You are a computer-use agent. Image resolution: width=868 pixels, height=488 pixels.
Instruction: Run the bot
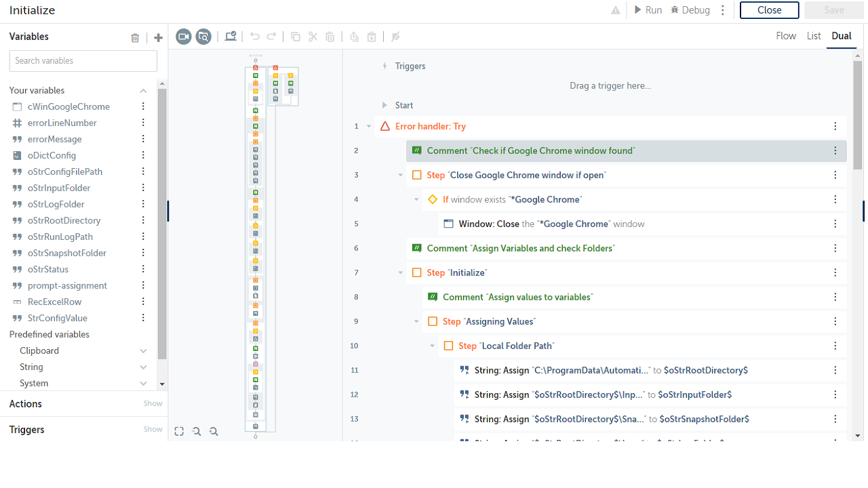pos(648,10)
